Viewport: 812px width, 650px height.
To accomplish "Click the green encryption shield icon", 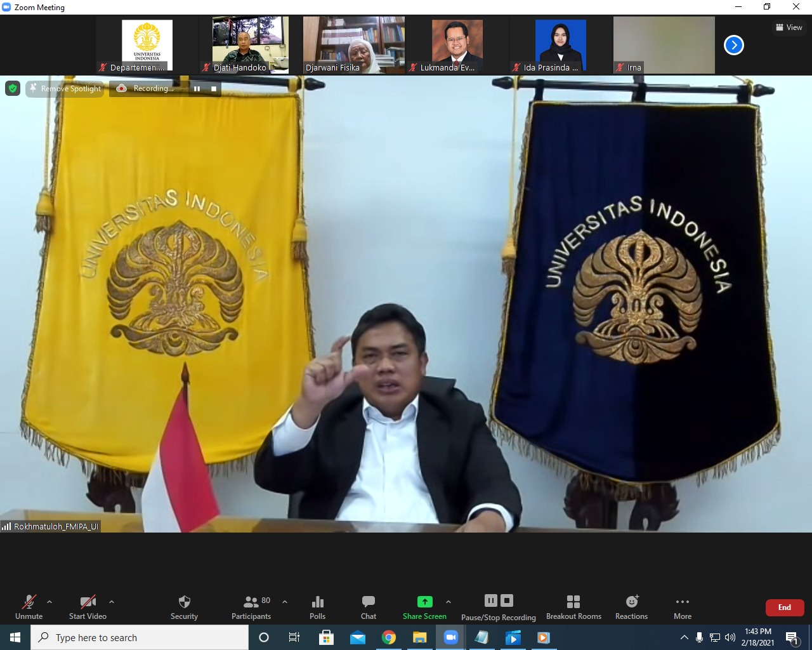I will pos(13,88).
